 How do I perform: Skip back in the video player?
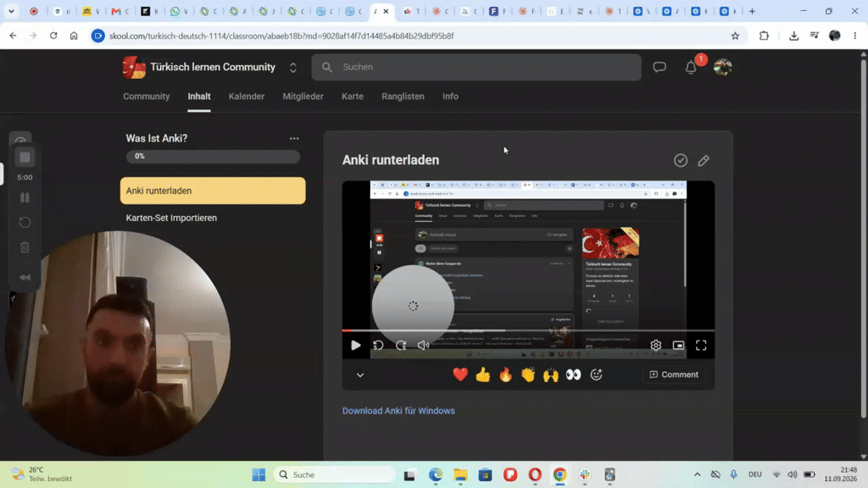(379, 346)
